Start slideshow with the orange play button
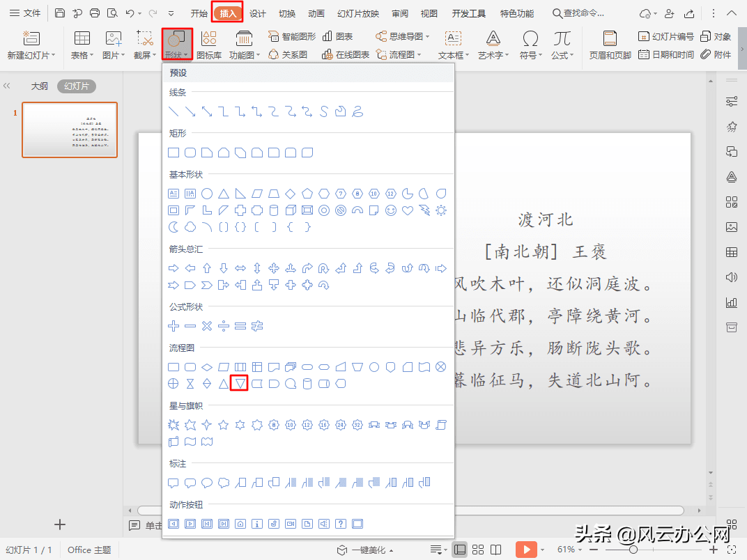Image resolution: width=747 pixels, height=560 pixels. pyautogui.click(x=527, y=550)
